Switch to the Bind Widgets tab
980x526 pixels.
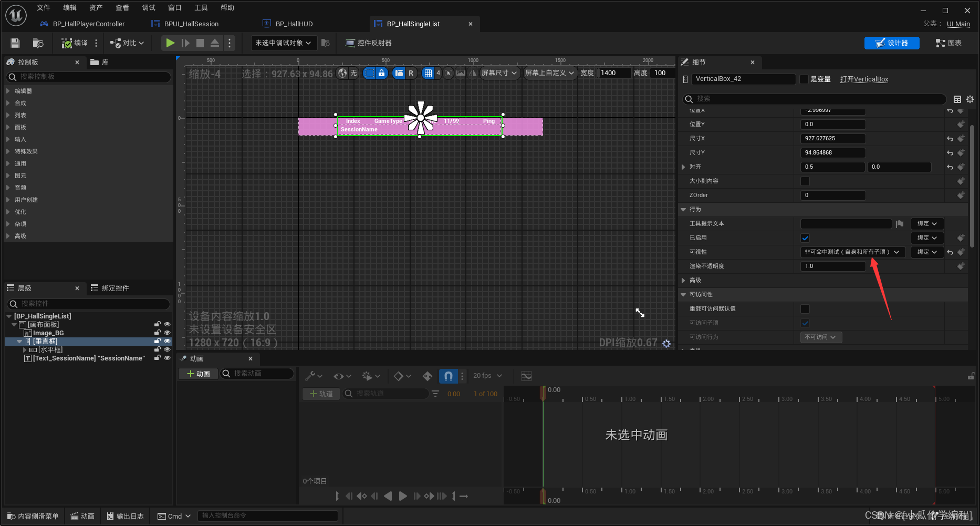(110, 288)
